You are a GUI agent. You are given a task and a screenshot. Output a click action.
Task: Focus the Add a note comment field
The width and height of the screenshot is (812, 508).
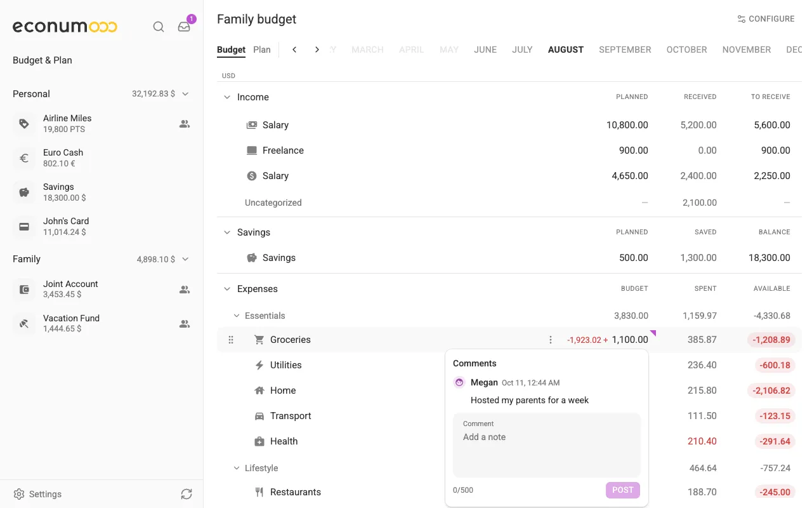point(547,445)
